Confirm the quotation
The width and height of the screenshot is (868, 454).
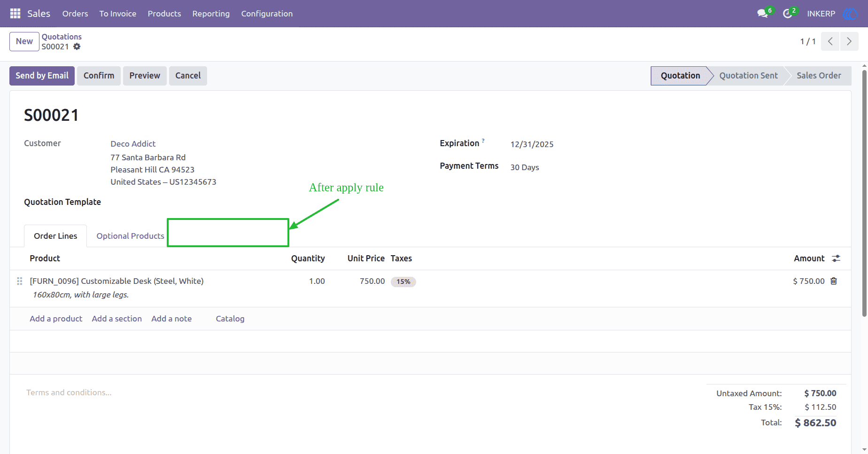coord(99,76)
